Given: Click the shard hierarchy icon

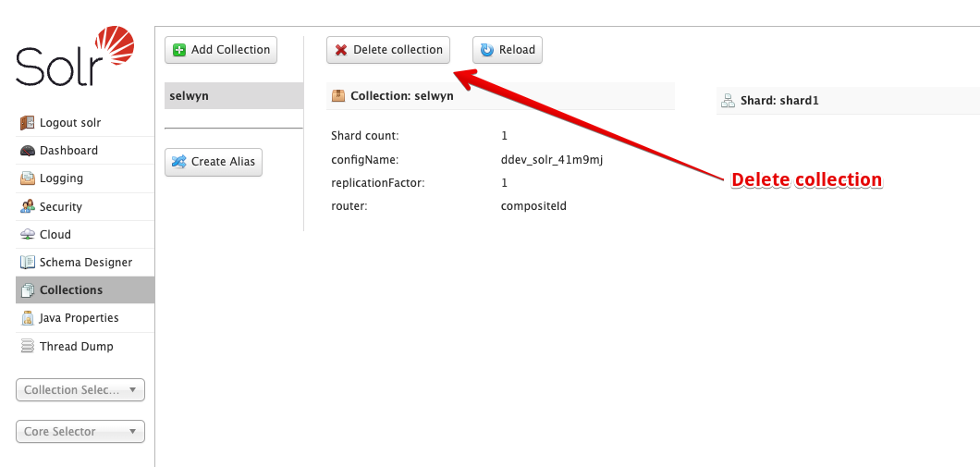Looking at the screenshot, I should 728,100.
